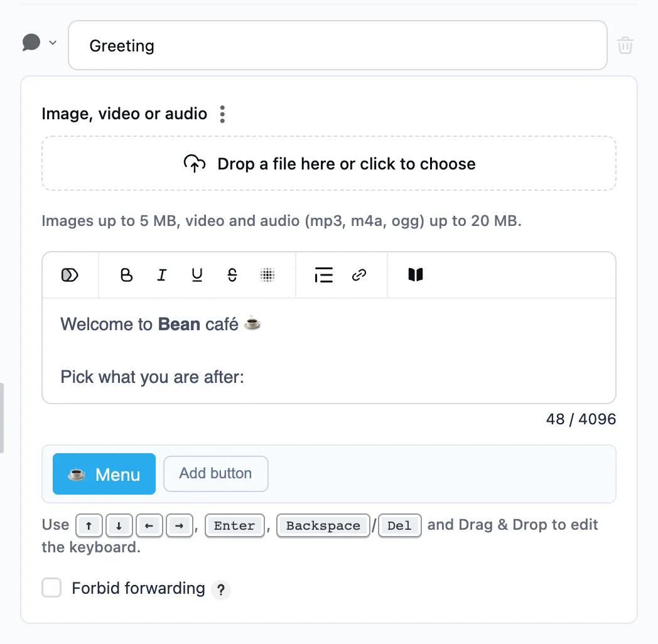Open the Forbid forwarding help question mark
The image size is (658, 644).
point(221,589)
